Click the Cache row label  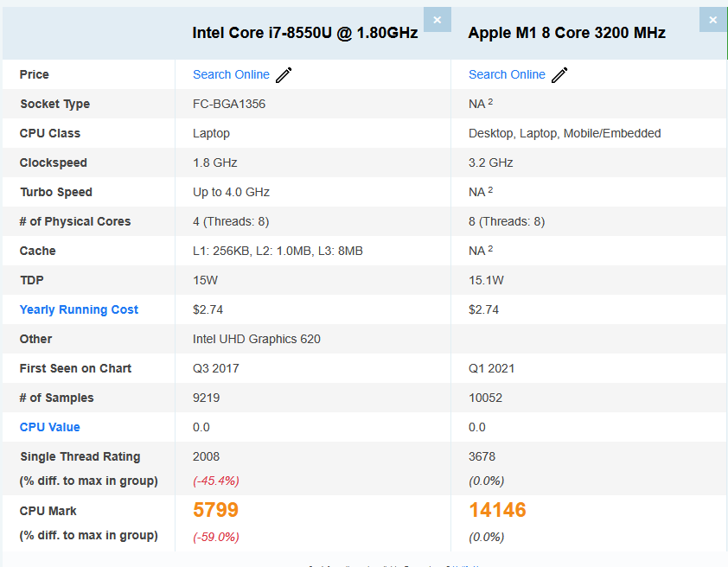(x=37, y=251)
